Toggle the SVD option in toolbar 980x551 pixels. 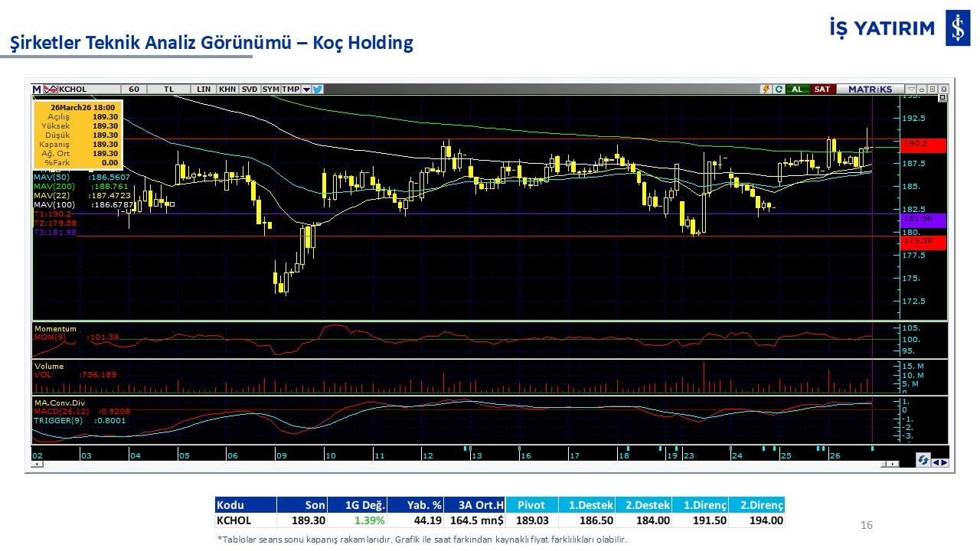click(250, 90)
